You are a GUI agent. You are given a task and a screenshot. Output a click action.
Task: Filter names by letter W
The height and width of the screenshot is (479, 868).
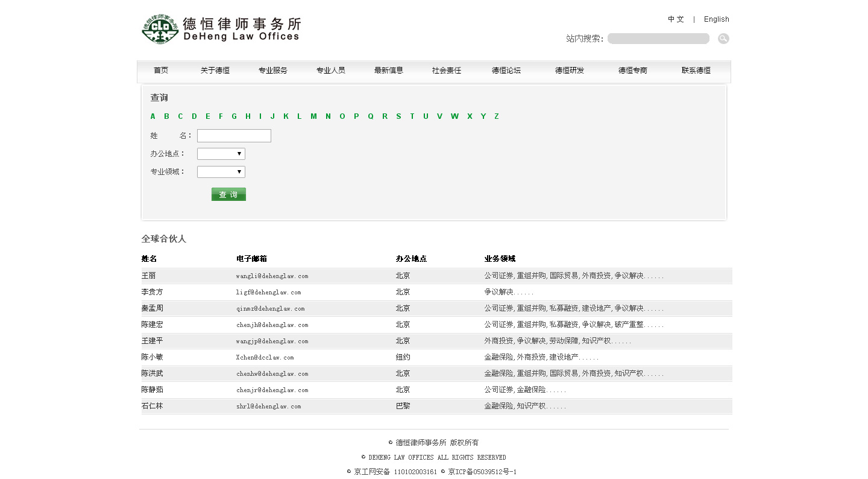tap(454, 116)
